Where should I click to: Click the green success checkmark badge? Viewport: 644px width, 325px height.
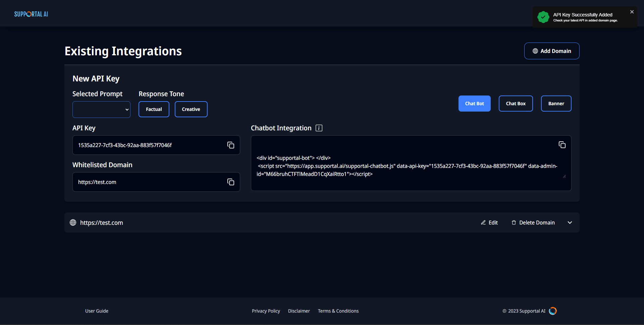coord(543,17)
